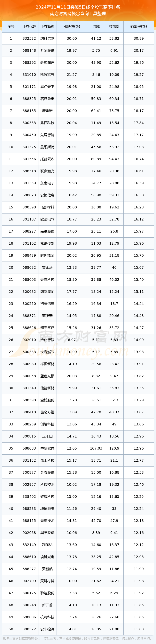Click the 涨跌幅(%) column header

pos(72,26)
